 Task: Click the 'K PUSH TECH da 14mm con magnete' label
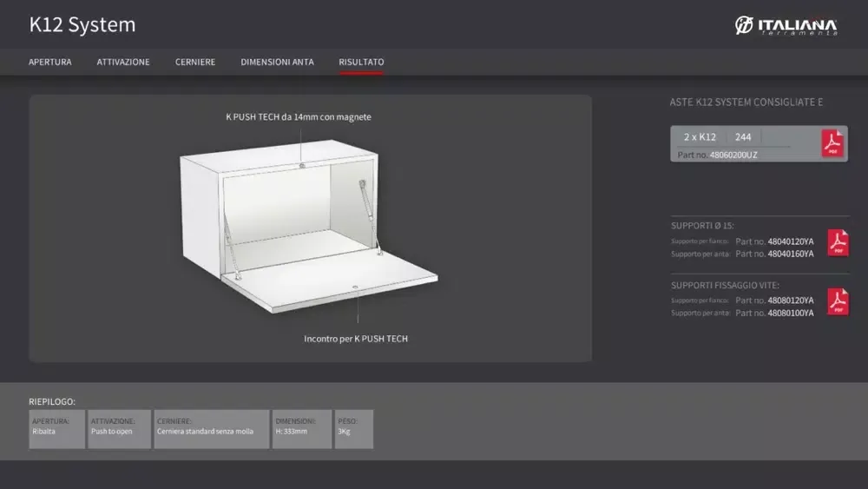(x=299, y=117)
